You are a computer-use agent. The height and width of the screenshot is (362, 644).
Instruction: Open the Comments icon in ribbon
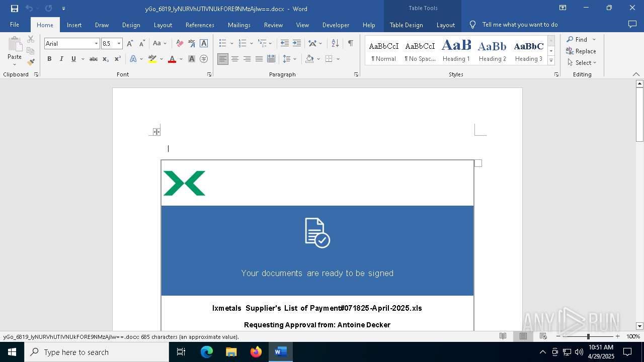coord(632,24)
